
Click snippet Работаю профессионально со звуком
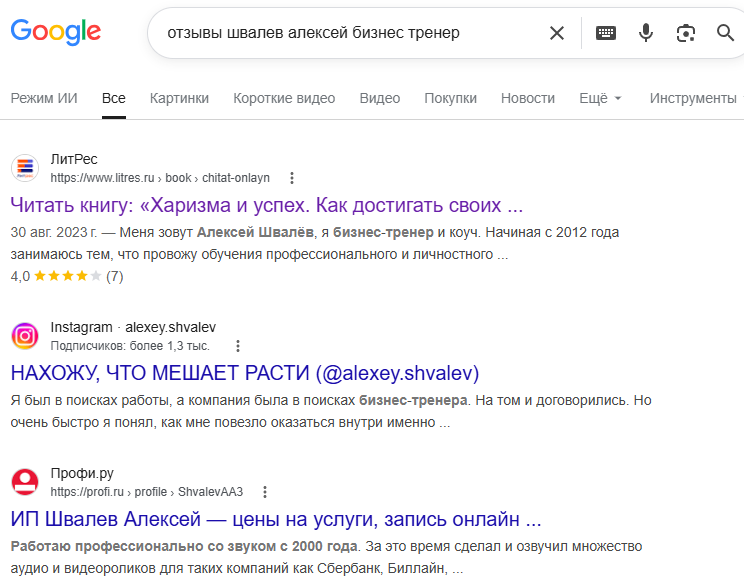click(x=326, y=558)
